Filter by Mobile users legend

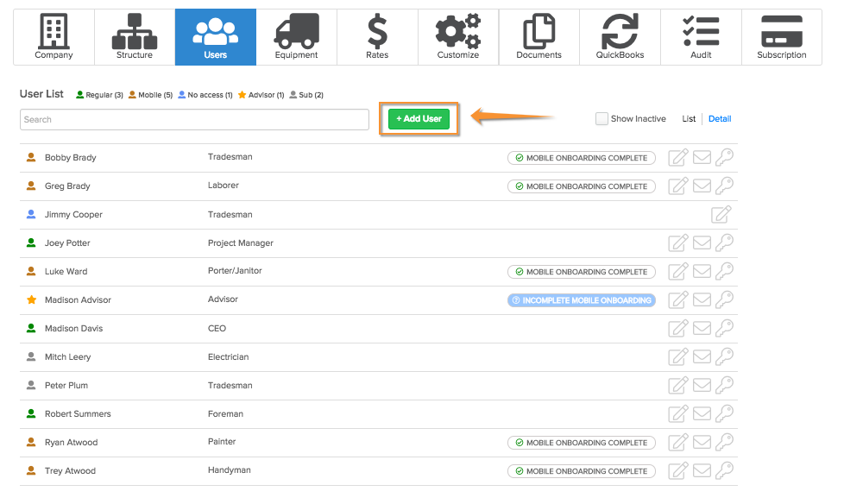[151, 95]
